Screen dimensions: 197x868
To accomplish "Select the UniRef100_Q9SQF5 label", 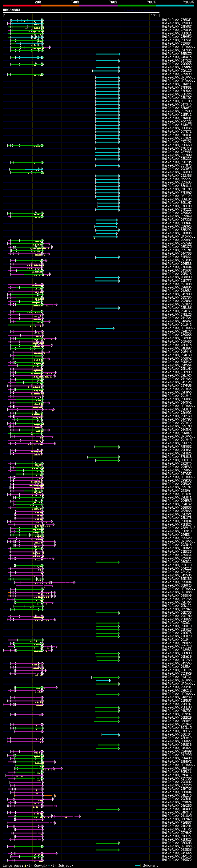I will 177,169.
